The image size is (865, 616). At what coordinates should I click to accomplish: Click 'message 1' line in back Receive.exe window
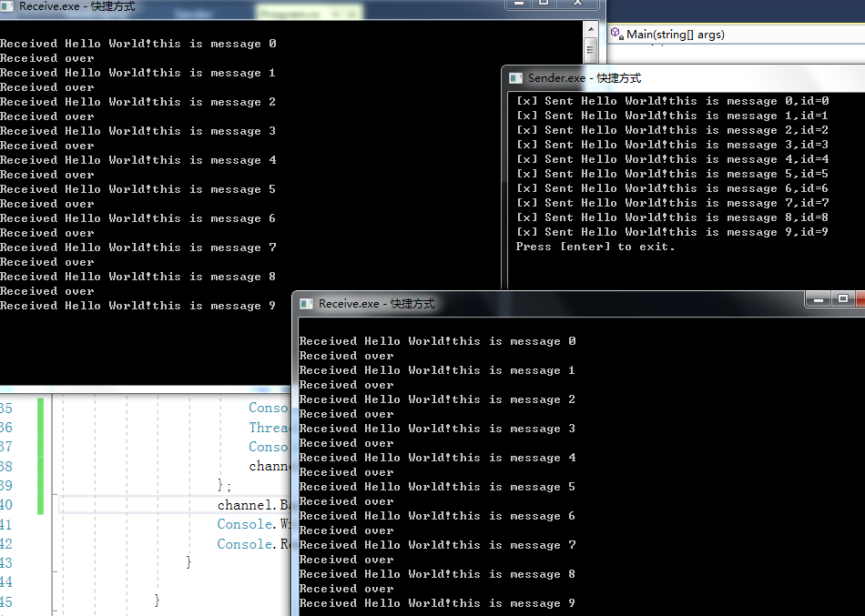tap(137, 73)
